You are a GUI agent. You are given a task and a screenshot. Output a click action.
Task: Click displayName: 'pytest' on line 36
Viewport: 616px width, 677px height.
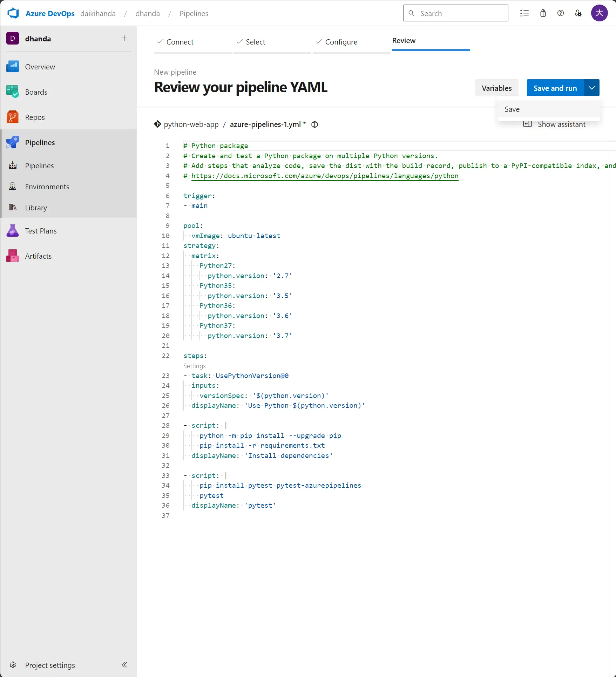[x=233, y=506]
